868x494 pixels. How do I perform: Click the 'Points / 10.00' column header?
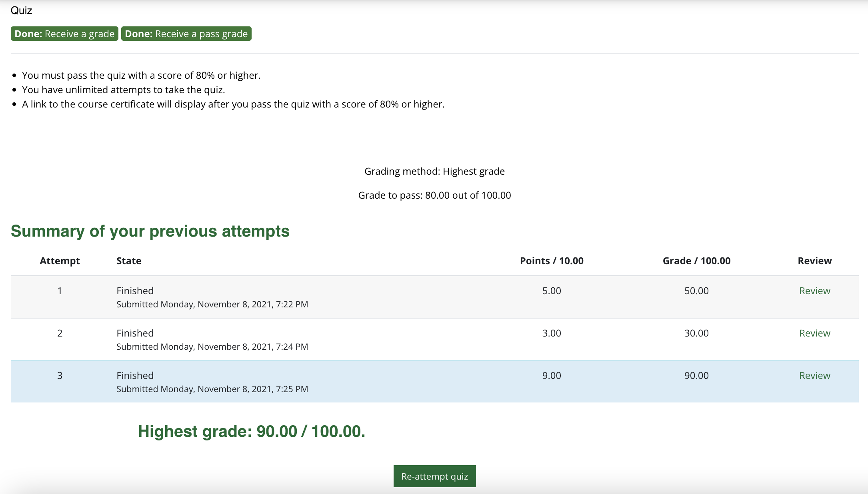click(551, 261)
